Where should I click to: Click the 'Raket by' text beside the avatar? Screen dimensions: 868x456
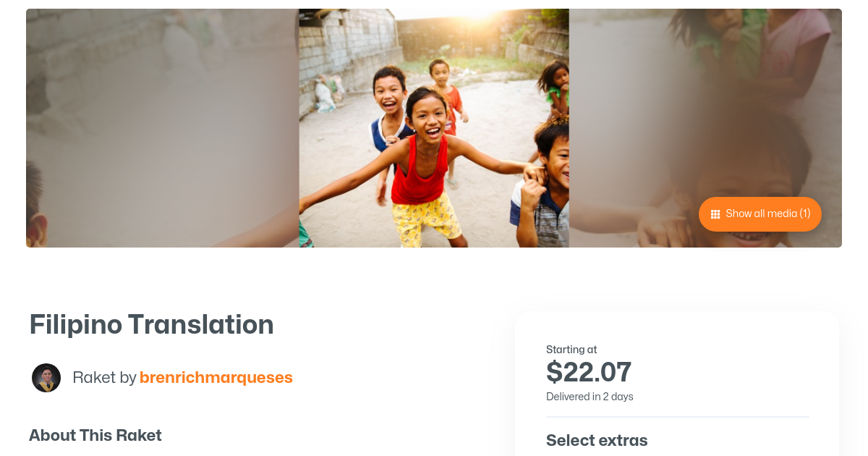[x=104, y=378]
